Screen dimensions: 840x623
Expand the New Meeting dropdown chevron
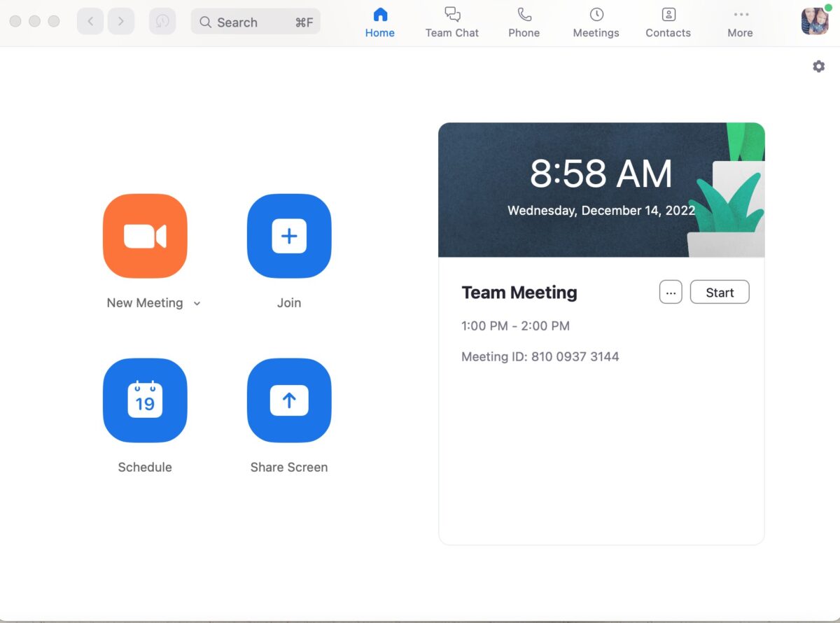(197, 304)
